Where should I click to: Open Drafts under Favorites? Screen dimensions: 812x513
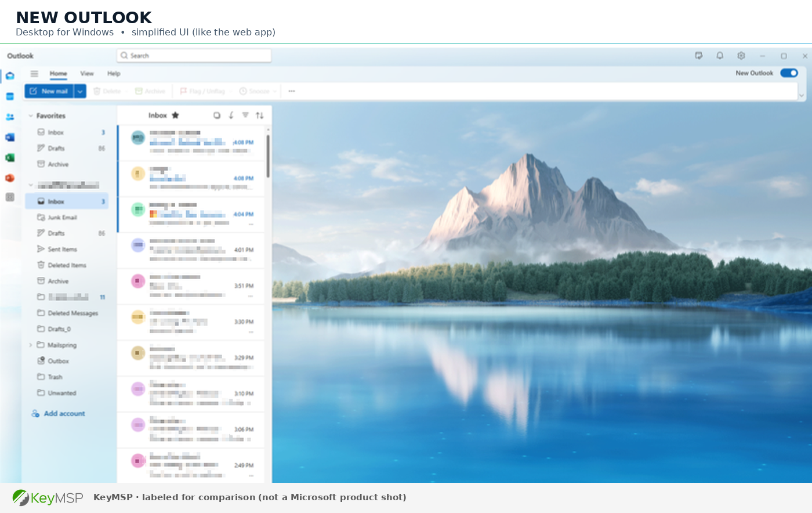click(67, 149)
